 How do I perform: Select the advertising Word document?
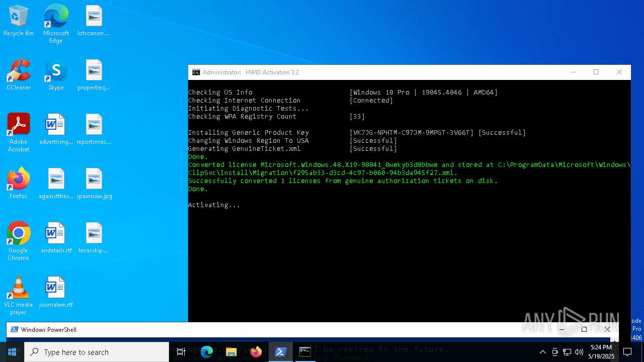(56, 130)
